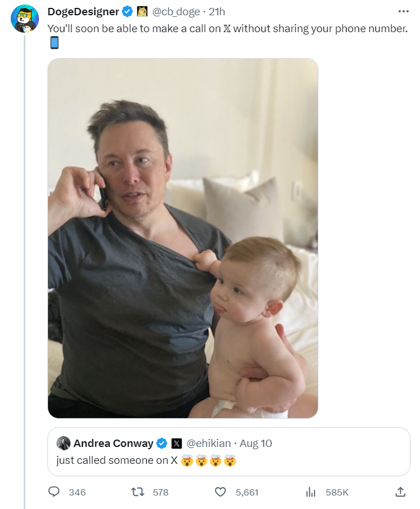This screenshot has height=509, width=420.
Task: Click the @ehikian handle
Action: point(209,443)
